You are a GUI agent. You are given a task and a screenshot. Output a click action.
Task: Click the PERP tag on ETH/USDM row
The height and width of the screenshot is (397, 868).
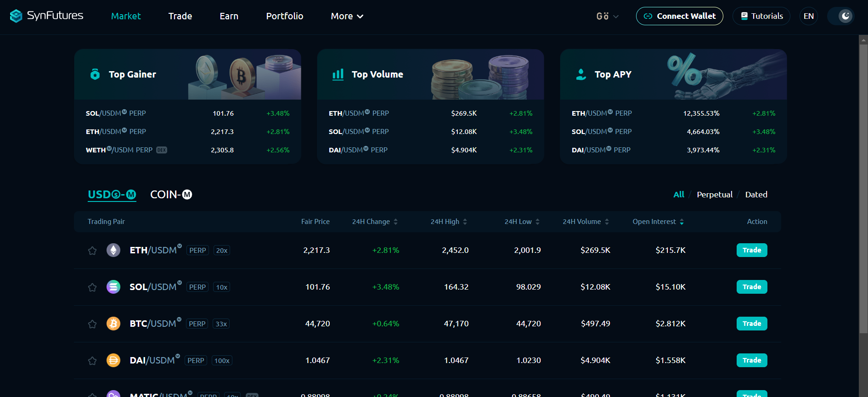tap(197, 251)
